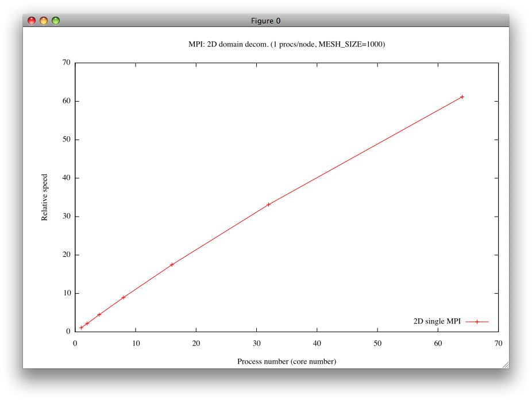532x400 pixels.
Task: Click the "Process number (core number)" x-axis label
Action: click(x=287, y=361)
